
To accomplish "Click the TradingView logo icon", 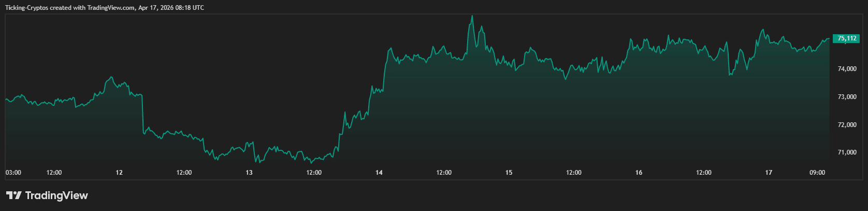I will [x=13, y=195].
